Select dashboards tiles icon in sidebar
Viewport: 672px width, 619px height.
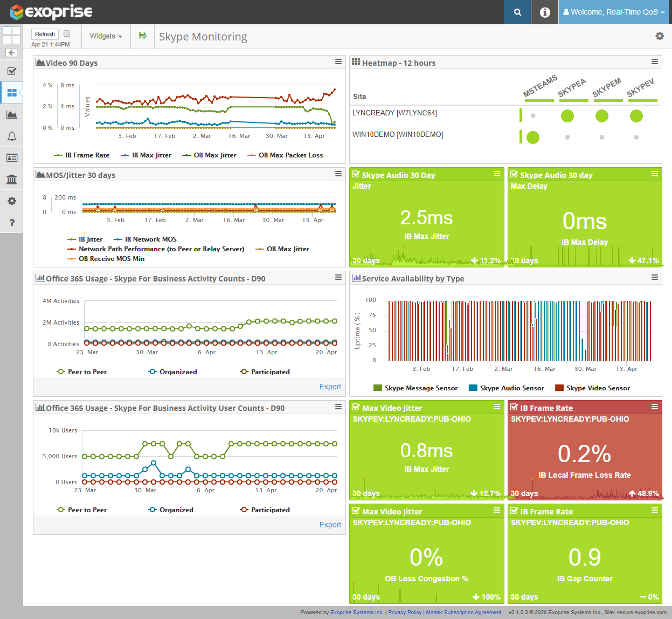[11, 93]
